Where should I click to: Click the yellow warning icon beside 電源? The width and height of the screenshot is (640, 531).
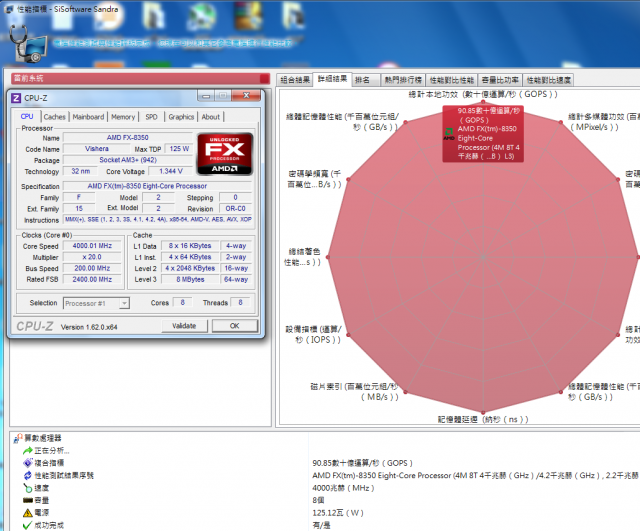point(27,513)
